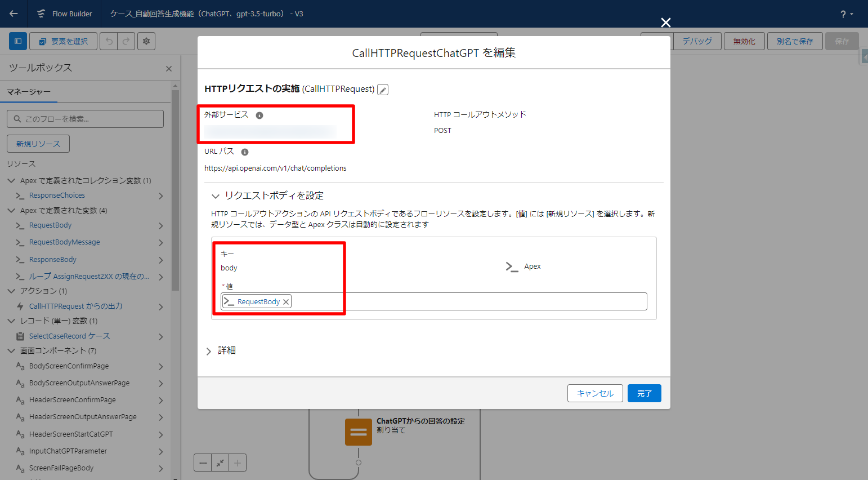This screenshot has height=480, width=868.
Task: Expand arrow next to ResponseBody
Action: 161,260
